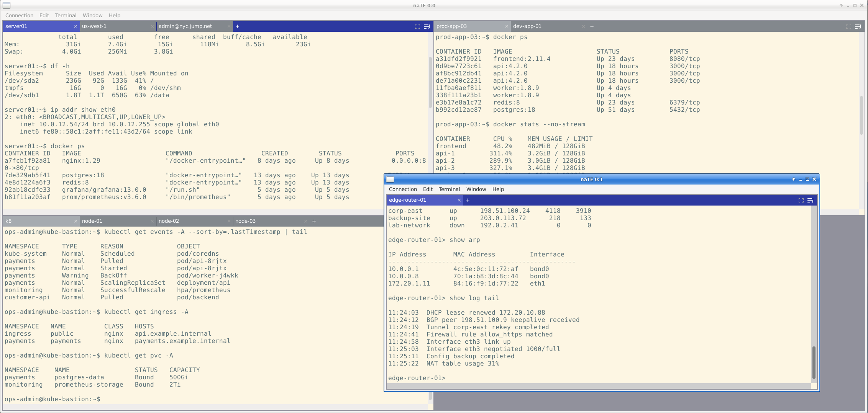Maximize the prod-app-03 terminal pane

[848, 26]
